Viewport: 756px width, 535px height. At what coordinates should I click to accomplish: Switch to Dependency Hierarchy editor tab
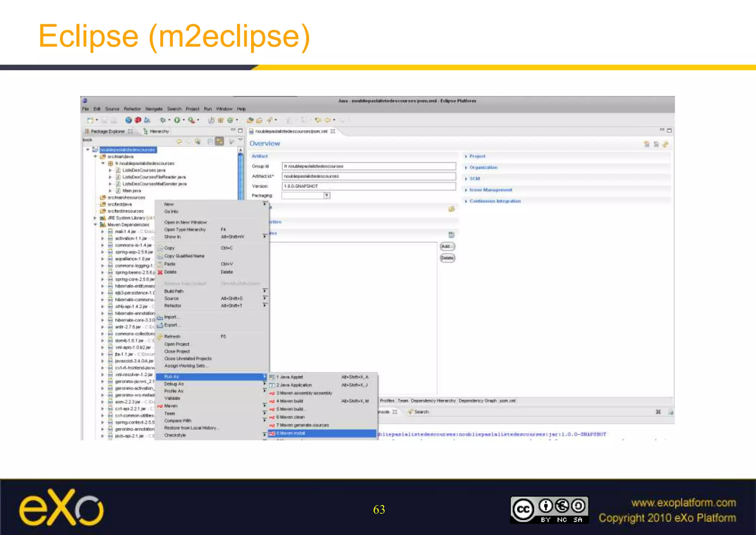point(433,401)
